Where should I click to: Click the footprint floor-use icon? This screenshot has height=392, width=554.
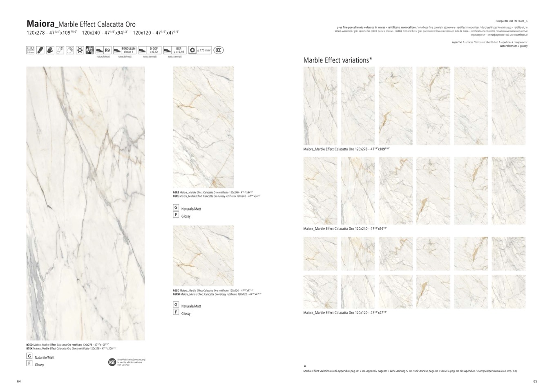pyautogui.click(x=40, y=50)
